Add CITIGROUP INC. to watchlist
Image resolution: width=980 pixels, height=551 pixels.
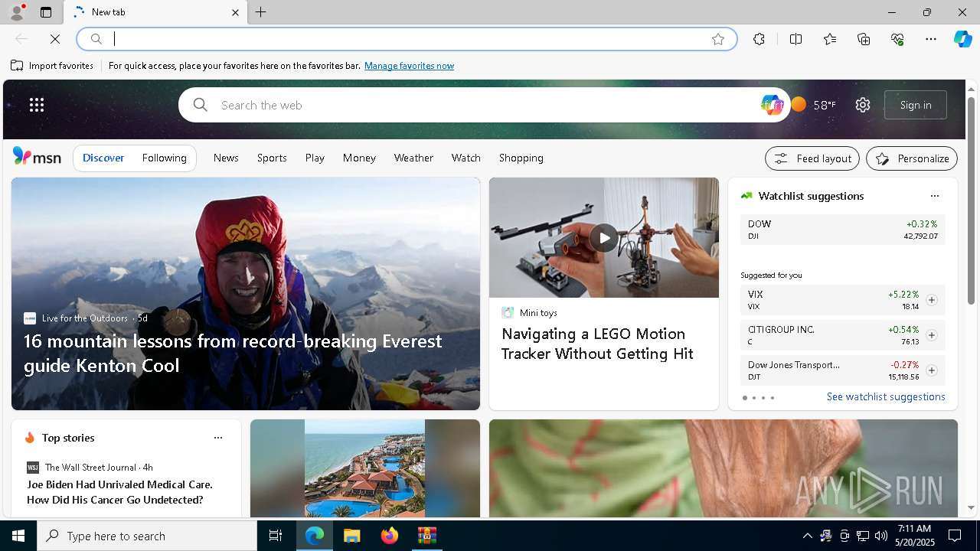pyautogui.click(x=931, y=335)
